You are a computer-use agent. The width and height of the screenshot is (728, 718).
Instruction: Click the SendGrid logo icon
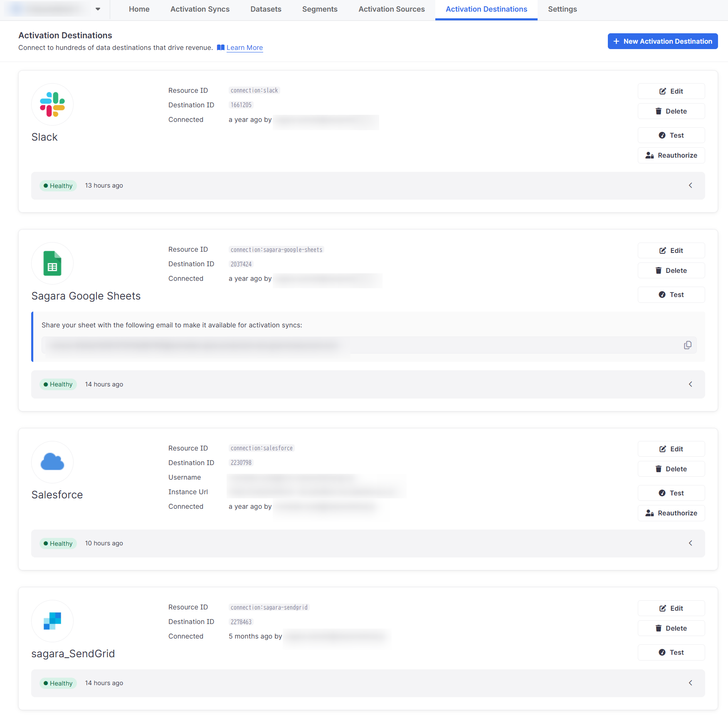pos(52,621)
